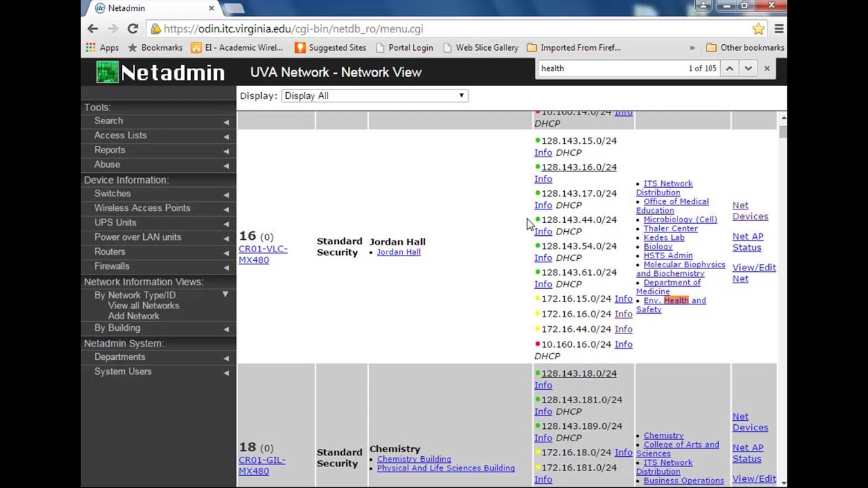The image size is (868, 488).
Task: Expand the Switches menu arrow
Action: (x=226, y=195)
